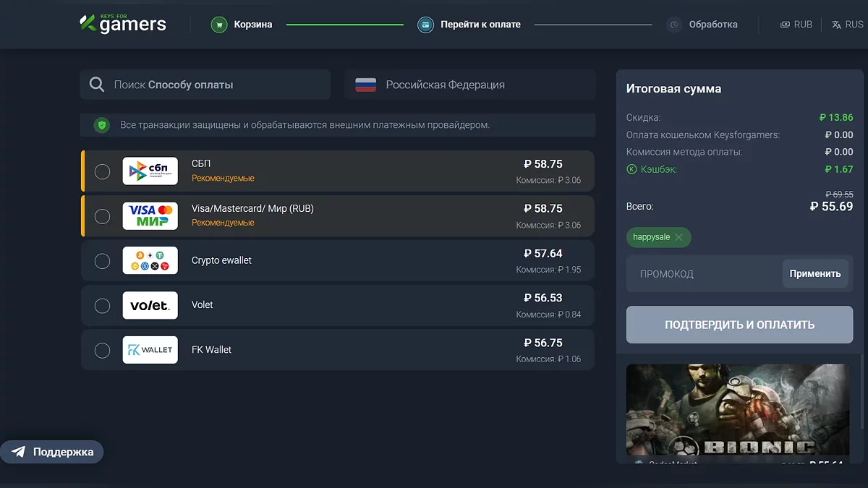The image size is (868, 488).
Task: Open the RUS language selector
Action: pos(847,25)
